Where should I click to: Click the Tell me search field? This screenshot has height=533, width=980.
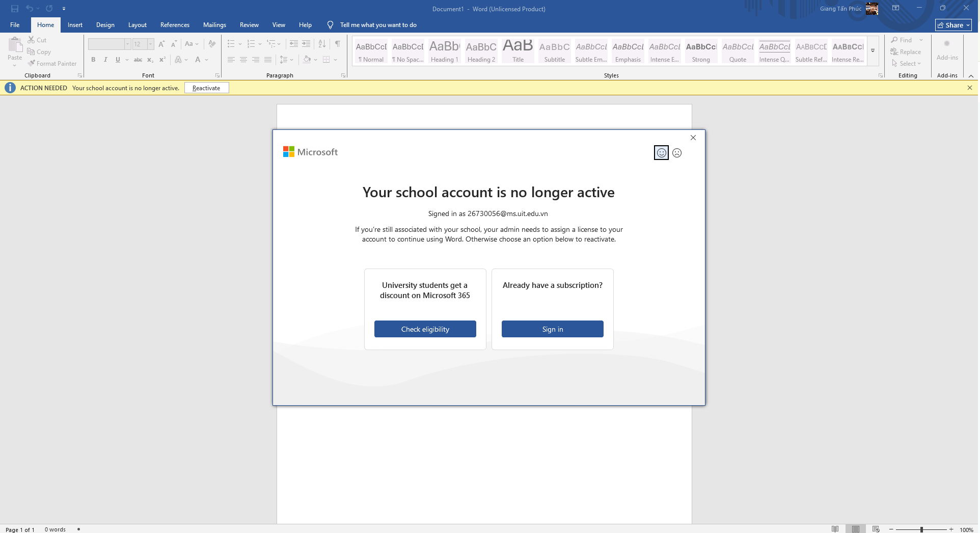pos(378,24)
